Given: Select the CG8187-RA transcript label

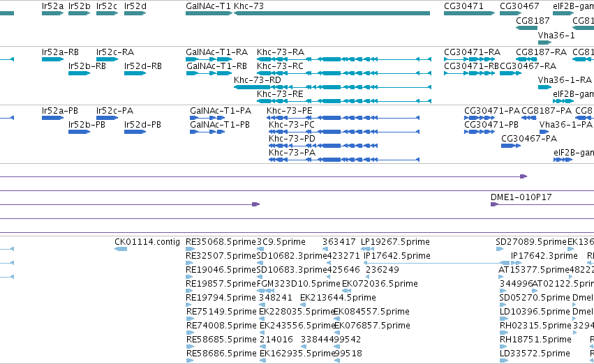Looking at the screenshot, I should [x=542, y=52].
